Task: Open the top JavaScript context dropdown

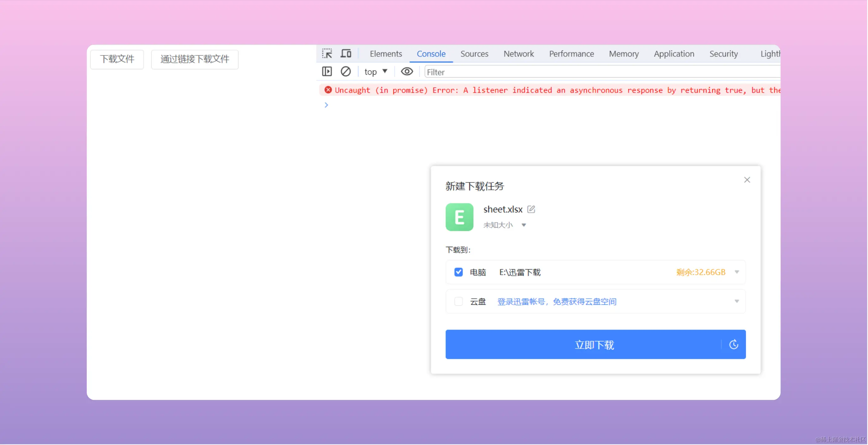Action: [x=376, y=72]
